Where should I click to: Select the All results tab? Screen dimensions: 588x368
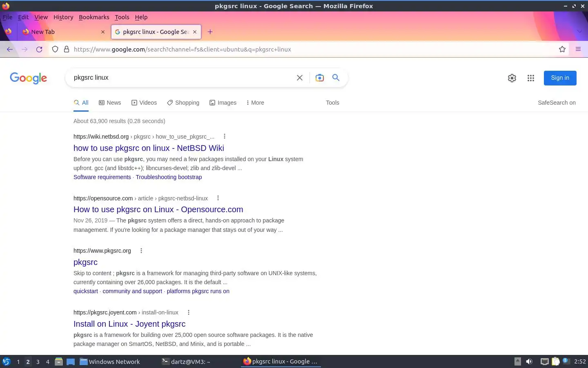click(x=81, y=103)
